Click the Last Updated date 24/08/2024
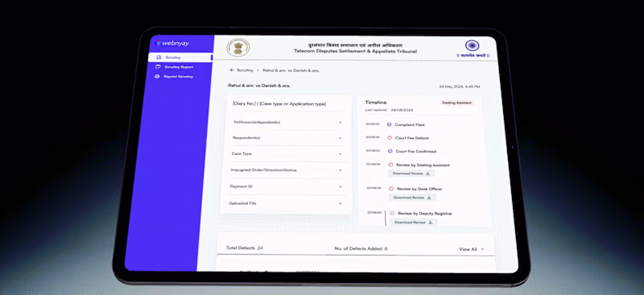This screenshot has height=295, width=644. (x=402, y=110)
